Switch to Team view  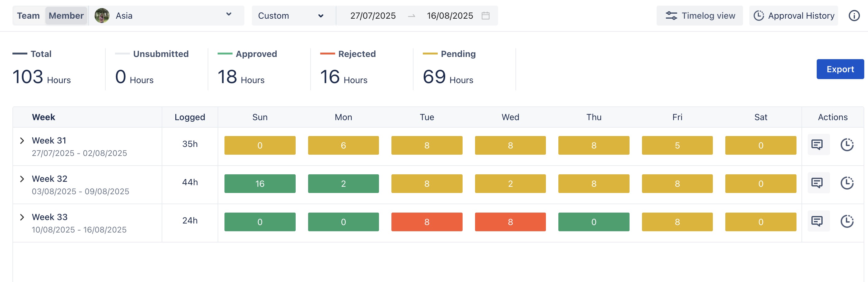(28, 16)
